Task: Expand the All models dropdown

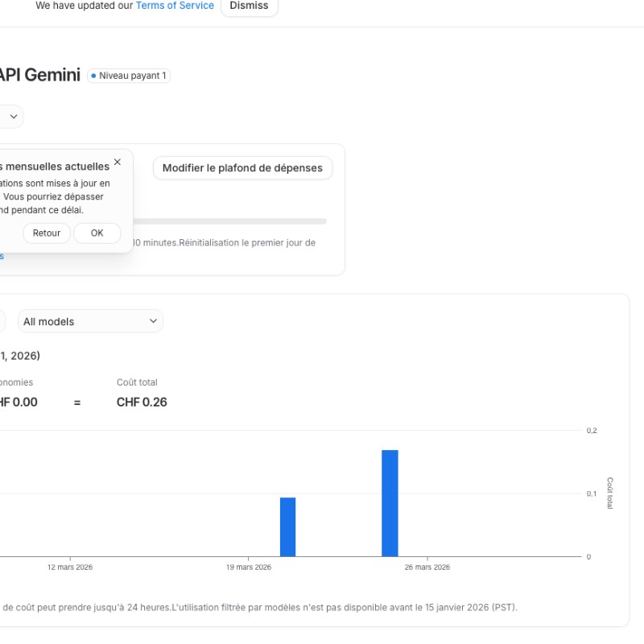Action: 90,321
